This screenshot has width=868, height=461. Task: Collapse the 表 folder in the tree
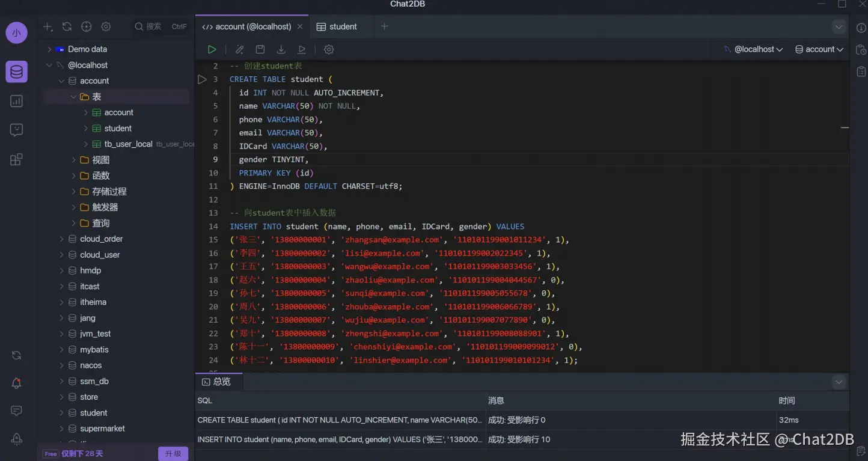pyautogui.click(x=73, y=97)
